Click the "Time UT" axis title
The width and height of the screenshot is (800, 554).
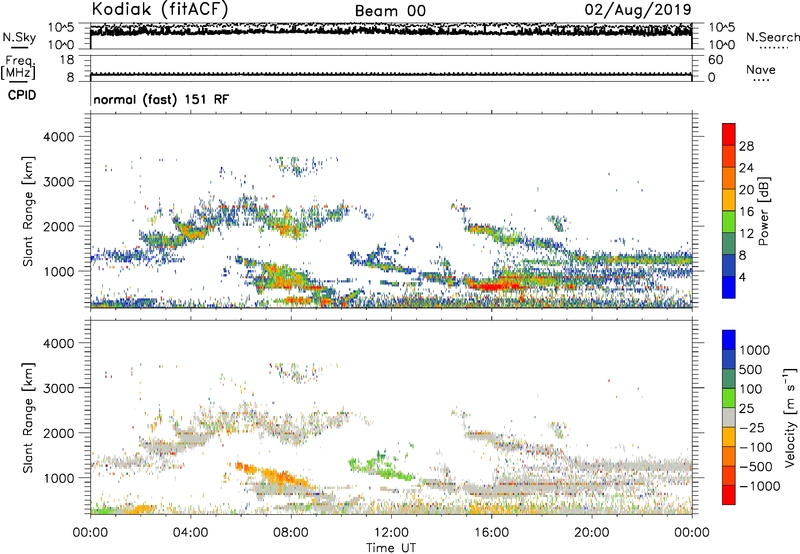[391, 548]
